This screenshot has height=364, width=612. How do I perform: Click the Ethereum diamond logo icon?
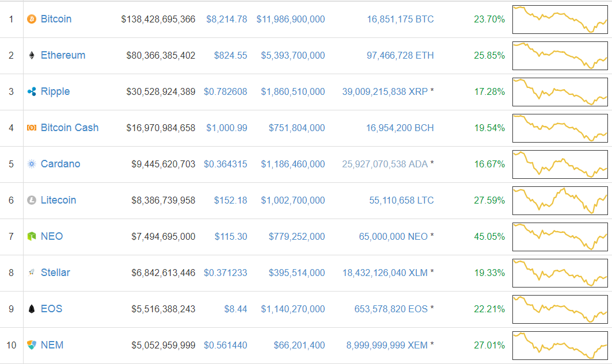click(x=32, y=55)
